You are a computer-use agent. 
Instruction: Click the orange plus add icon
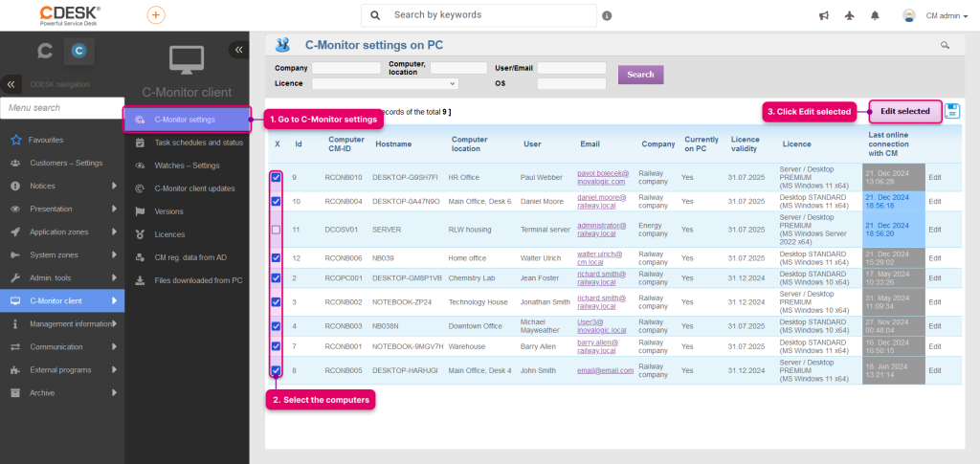pyautogui.click(x=156, y=15)
